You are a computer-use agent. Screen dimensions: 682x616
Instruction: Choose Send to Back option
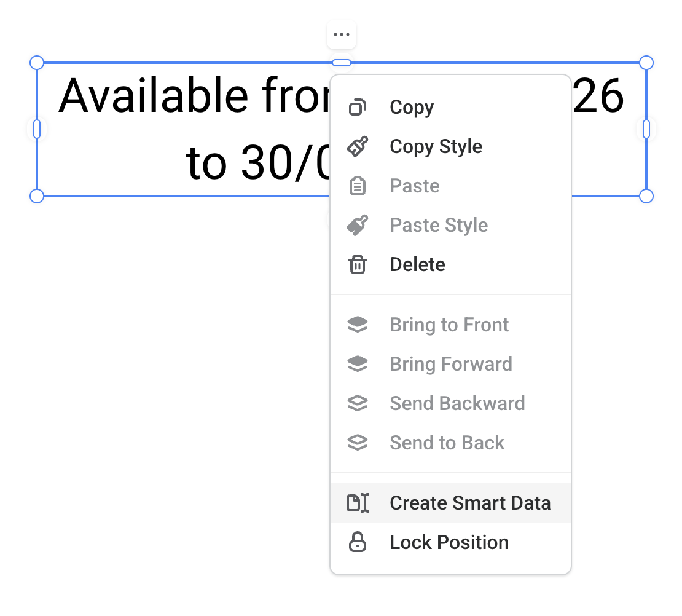[x=450, y=443]
